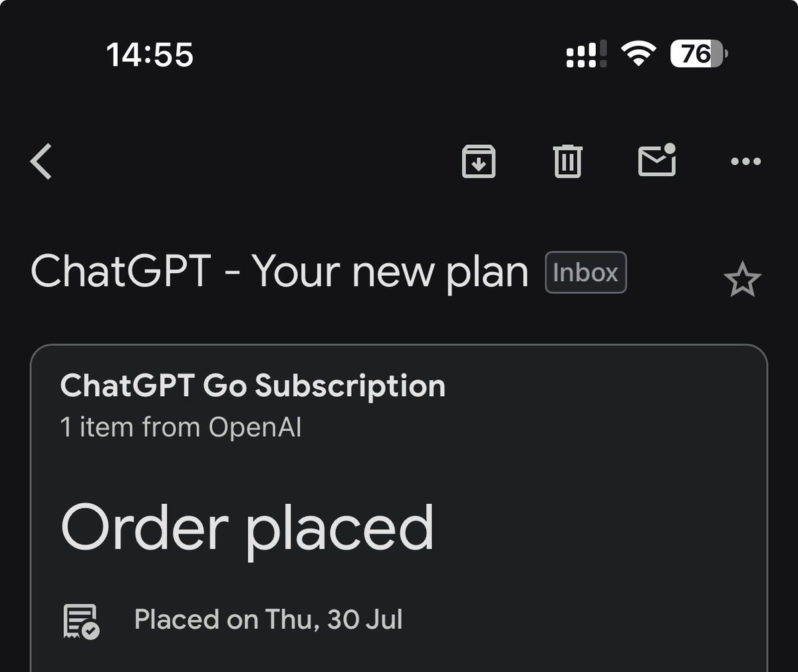Select the subject line 'ChatGPT - Your new plan'
Screen dimensions: 798x672
pos(279,273)
